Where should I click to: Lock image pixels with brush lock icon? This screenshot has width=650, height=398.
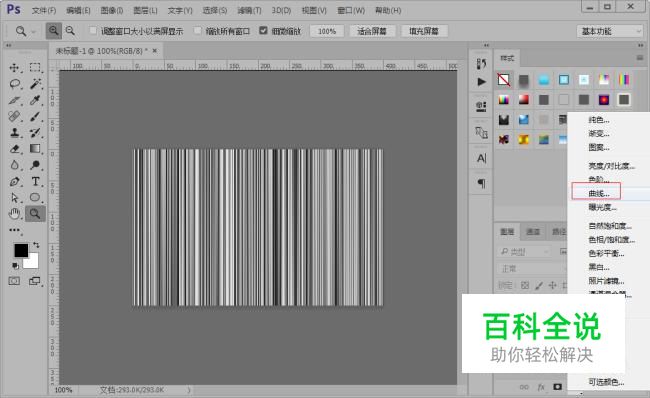point(539,285)
